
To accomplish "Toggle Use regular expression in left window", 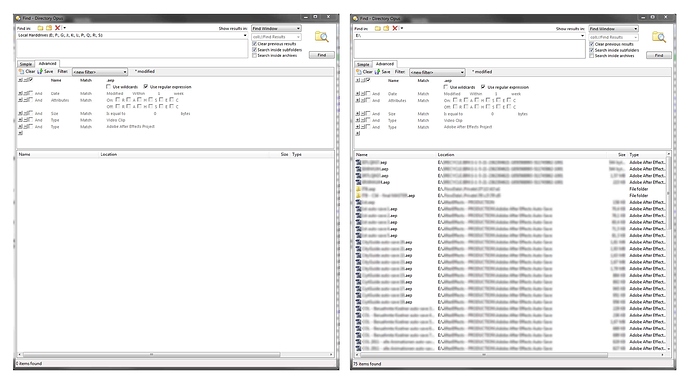I will tap(146, 87).
